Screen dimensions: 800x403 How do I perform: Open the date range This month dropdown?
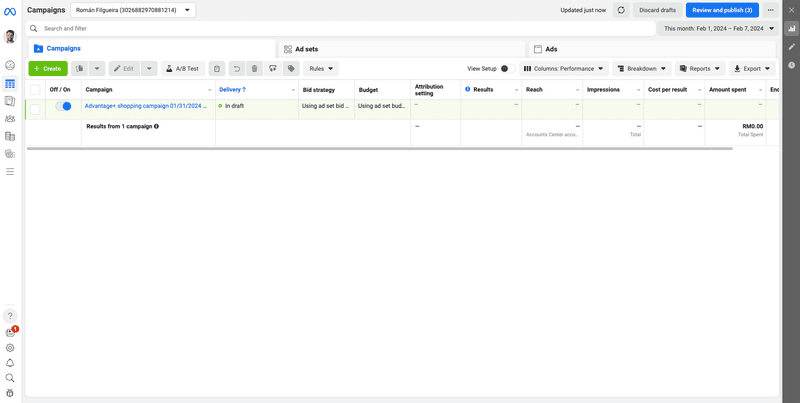pos(719,29)
